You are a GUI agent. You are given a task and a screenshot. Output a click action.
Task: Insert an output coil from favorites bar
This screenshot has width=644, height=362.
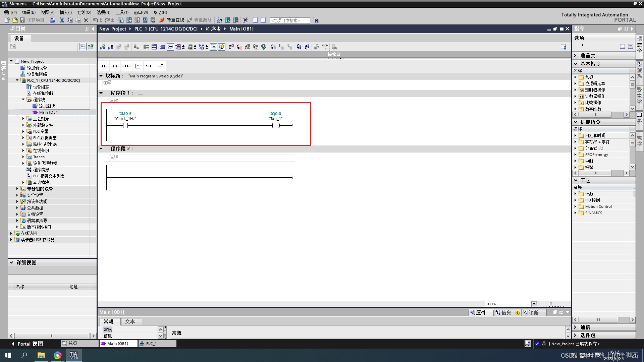[126, 66]
